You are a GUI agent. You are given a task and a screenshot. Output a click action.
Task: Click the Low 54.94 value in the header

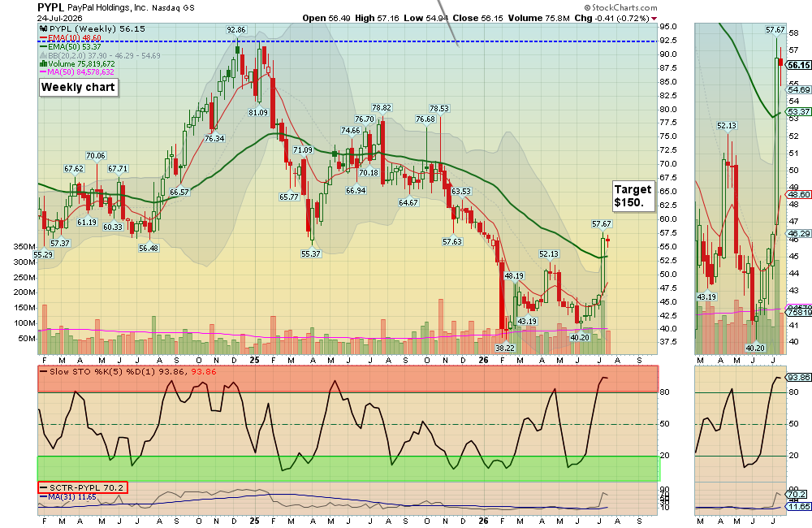point(425,18)
